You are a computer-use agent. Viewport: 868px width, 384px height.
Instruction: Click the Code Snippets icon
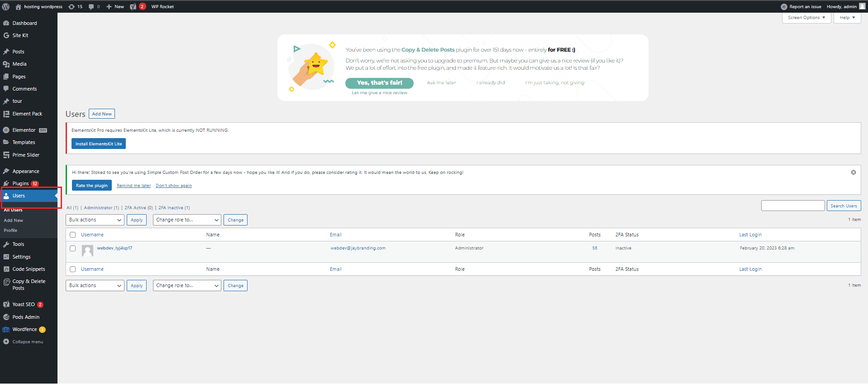point(6,269)
